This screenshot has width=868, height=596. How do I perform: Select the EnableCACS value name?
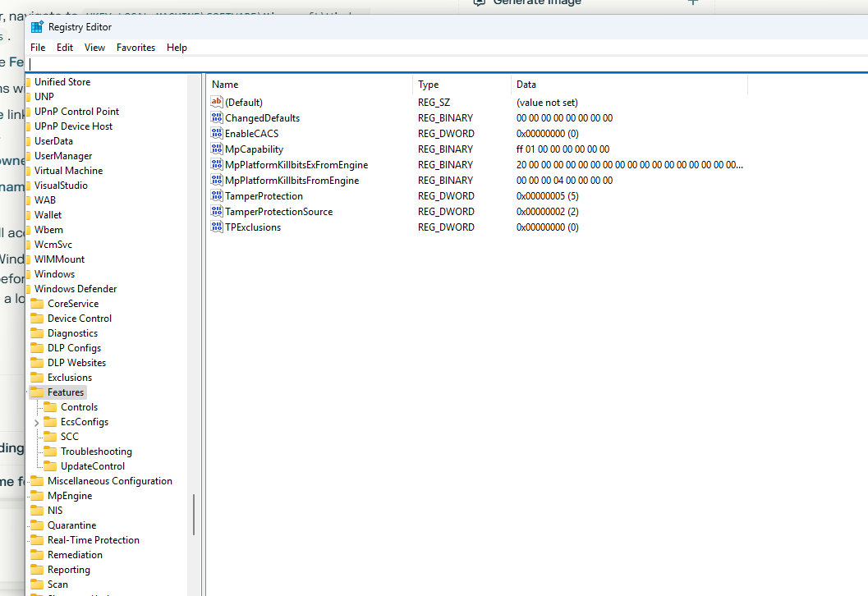click(x=251, y=133)
